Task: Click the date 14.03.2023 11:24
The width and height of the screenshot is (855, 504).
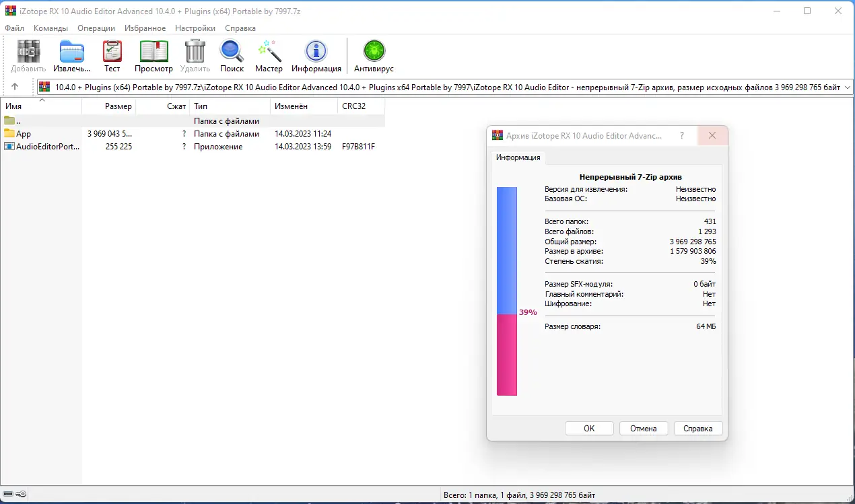Action: 303,134
